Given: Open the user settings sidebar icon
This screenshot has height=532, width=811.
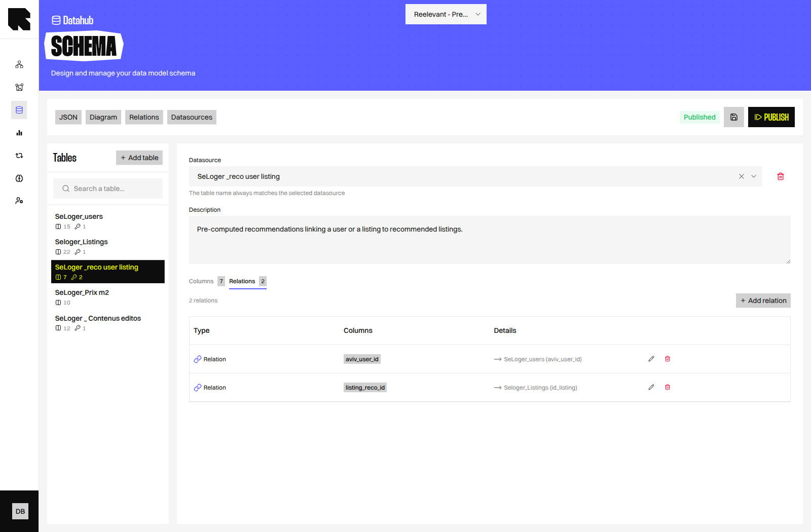Looking at the screenshot, I should pyautogui.click(x=19, y=201).
